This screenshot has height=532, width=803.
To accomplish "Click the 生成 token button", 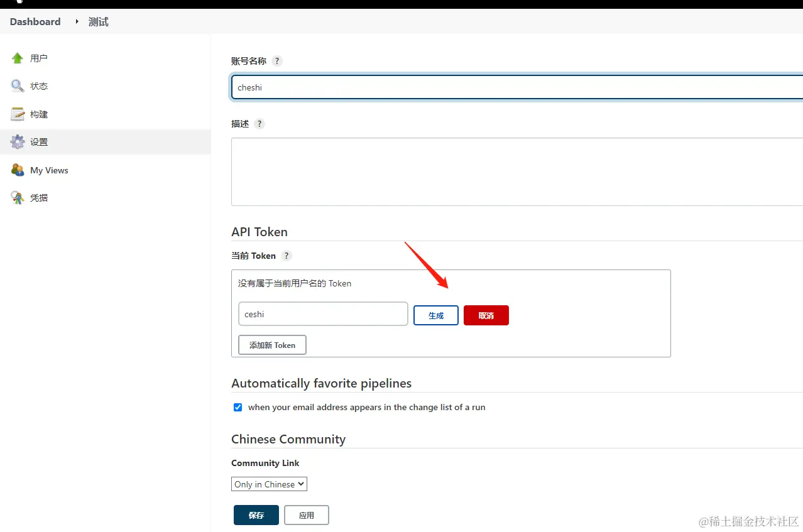I will 436,315.
